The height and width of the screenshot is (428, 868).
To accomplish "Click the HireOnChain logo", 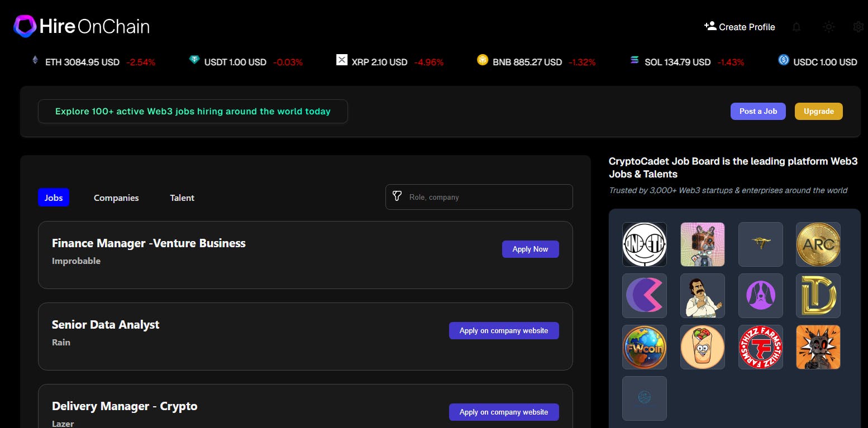I will point(82,26).
